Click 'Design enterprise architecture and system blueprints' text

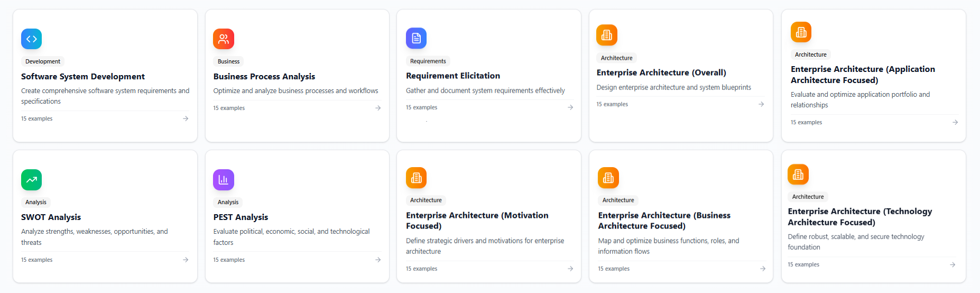coord(674,87)
